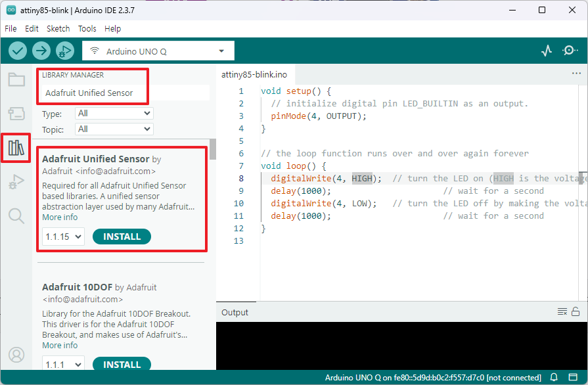Image resolution: width=588 pixels, height=385 pixels.
Task: Click More info link under Adafruit 10DOF
Action: coord(60,346)
